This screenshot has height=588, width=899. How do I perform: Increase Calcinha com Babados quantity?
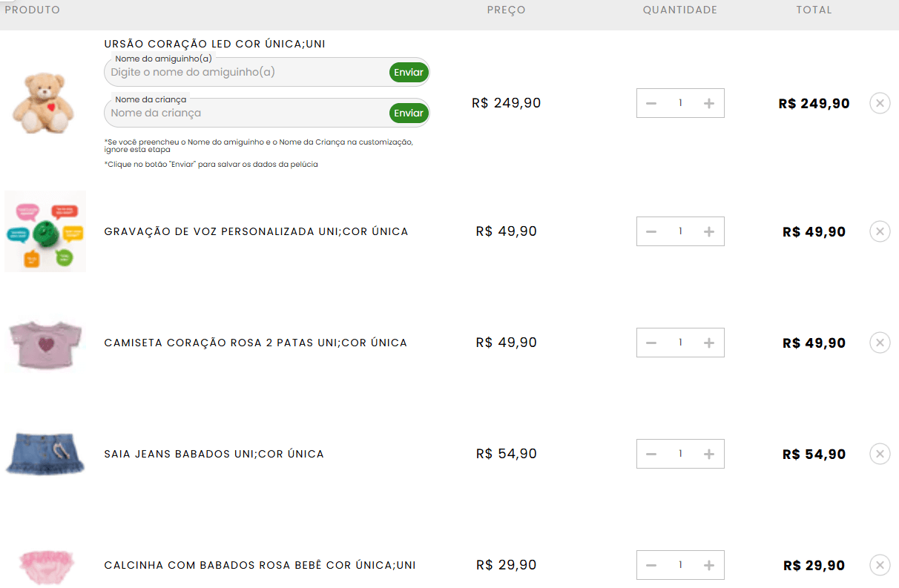[708, 565]
